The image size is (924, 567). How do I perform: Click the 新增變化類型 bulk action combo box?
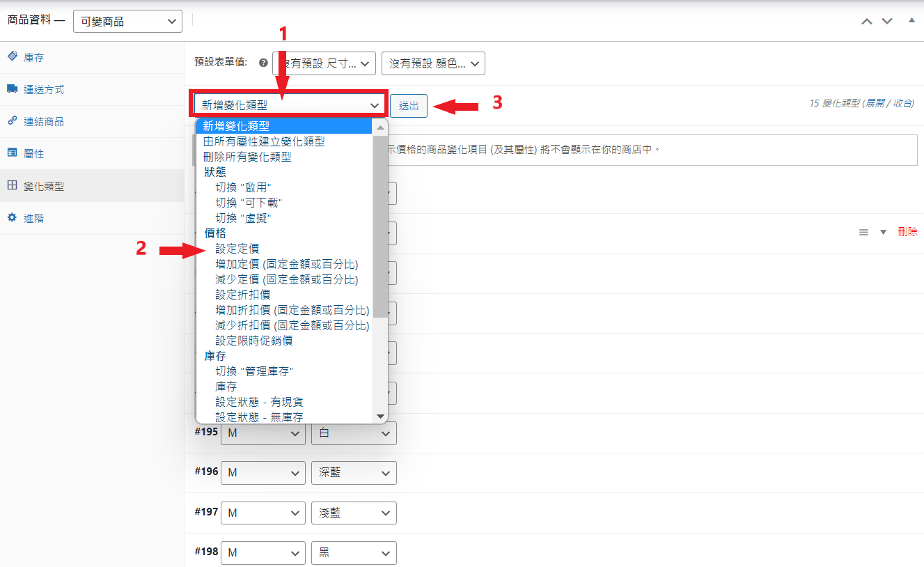point(288,106)
